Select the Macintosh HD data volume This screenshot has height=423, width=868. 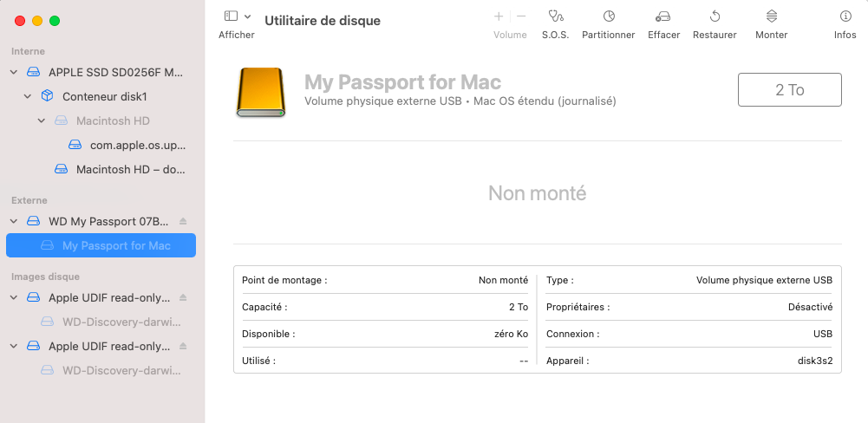[x=130, y=170]
